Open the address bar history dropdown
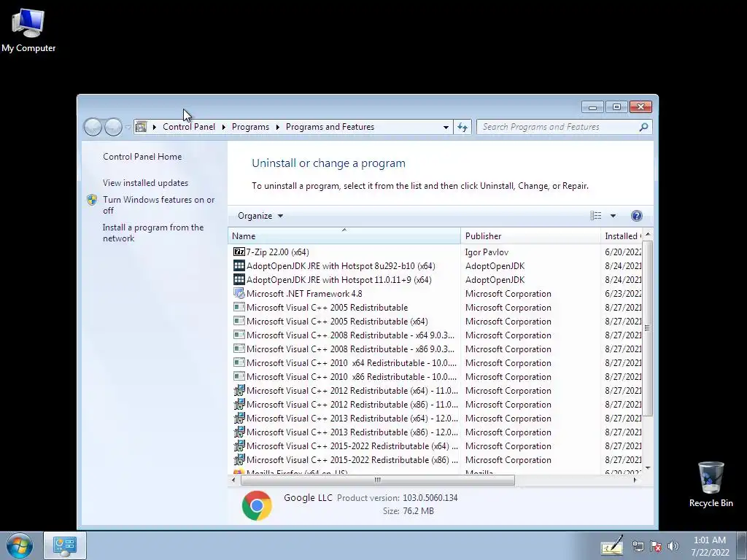The image size is (747, 560). point(446,127)
